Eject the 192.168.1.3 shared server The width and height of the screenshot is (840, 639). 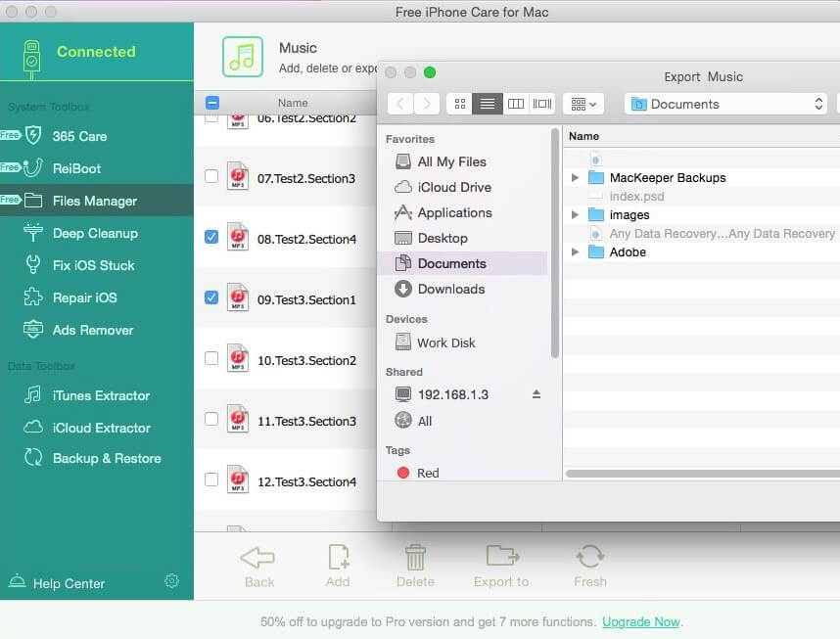click(x=536, y=394)
